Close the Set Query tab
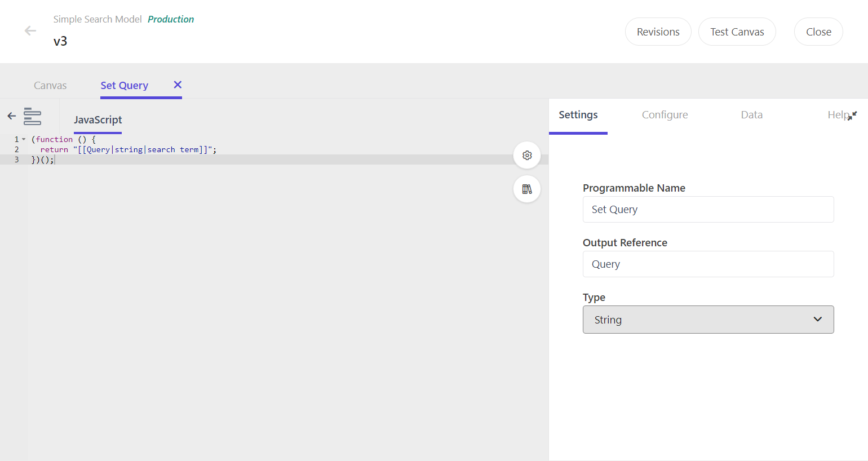The height and width of the screenshot is (461, 868). (177, 84)
